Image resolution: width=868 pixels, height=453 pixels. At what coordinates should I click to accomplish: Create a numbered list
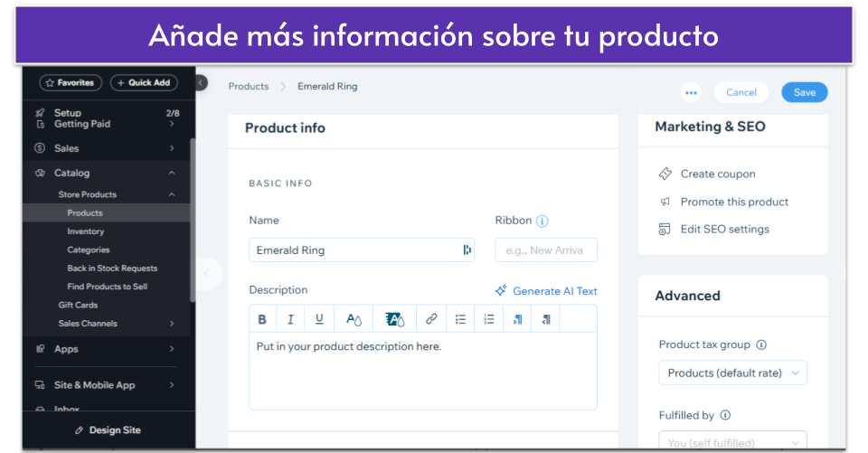pyautogui.click(x=489, y=319)
